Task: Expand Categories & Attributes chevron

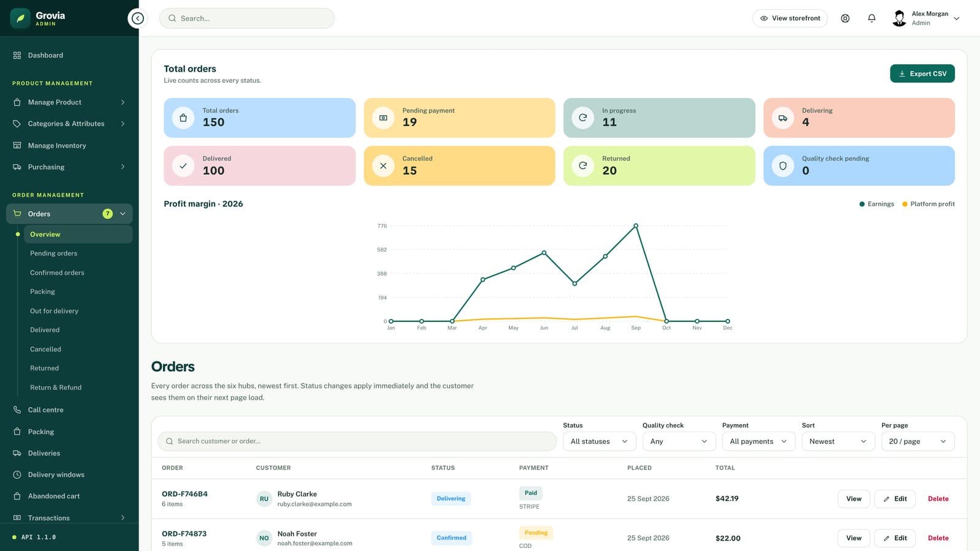Action: tap(123, 124)
